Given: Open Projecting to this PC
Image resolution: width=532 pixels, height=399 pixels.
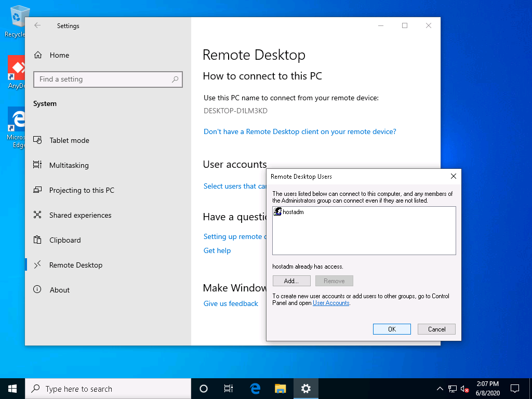Looking at the screenshot, I should point(82,190).
